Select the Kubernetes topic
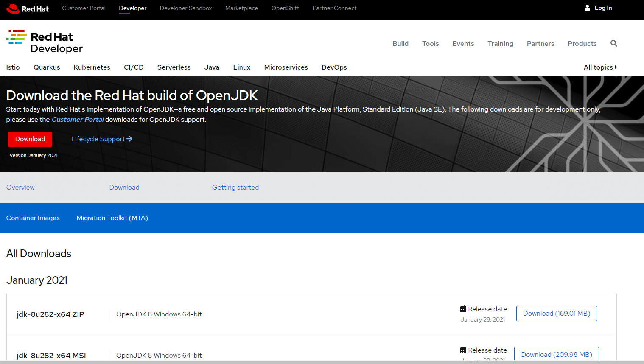 pyautogui.click(x=92, y=67)
